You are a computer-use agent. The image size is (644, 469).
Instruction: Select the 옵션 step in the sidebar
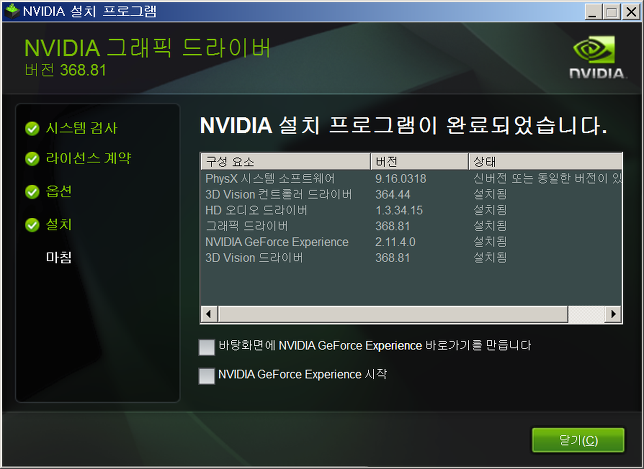(x=59, y=191)
